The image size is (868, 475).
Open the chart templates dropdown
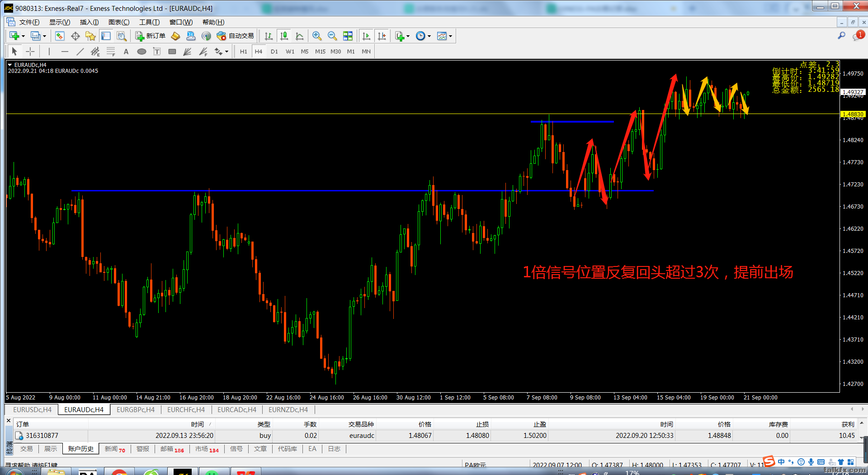[x=444, y=36]
